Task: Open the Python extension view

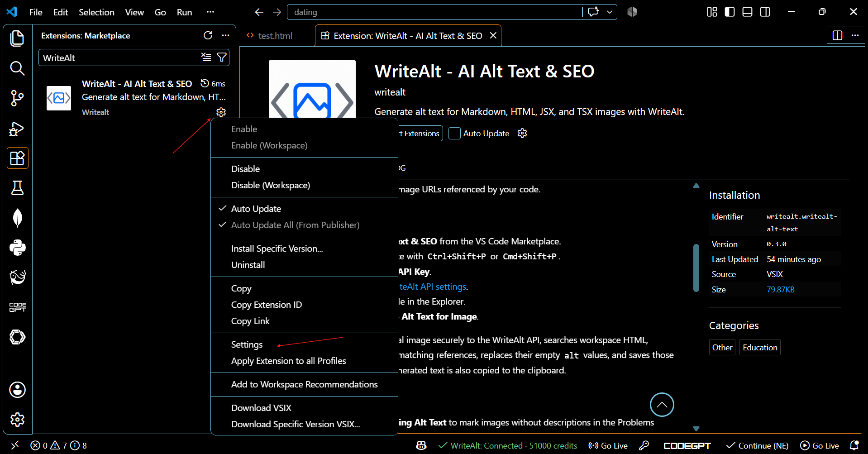Action: tap(17, 248)
